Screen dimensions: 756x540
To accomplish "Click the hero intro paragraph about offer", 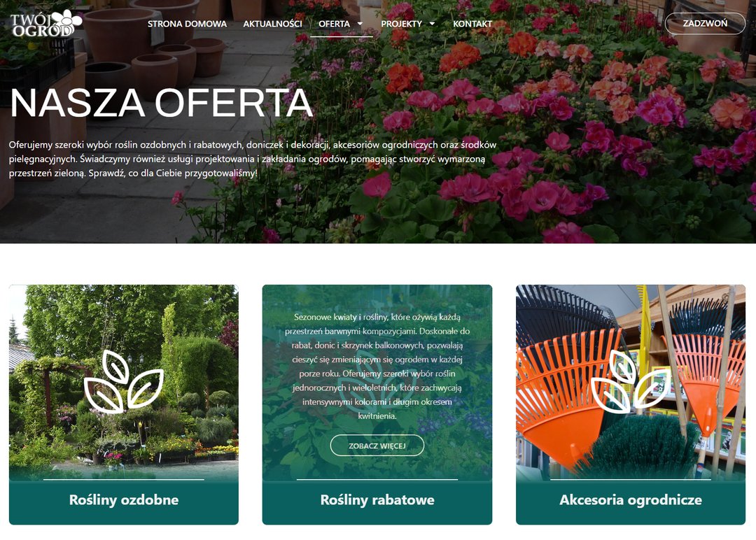I will pos(253,159).
